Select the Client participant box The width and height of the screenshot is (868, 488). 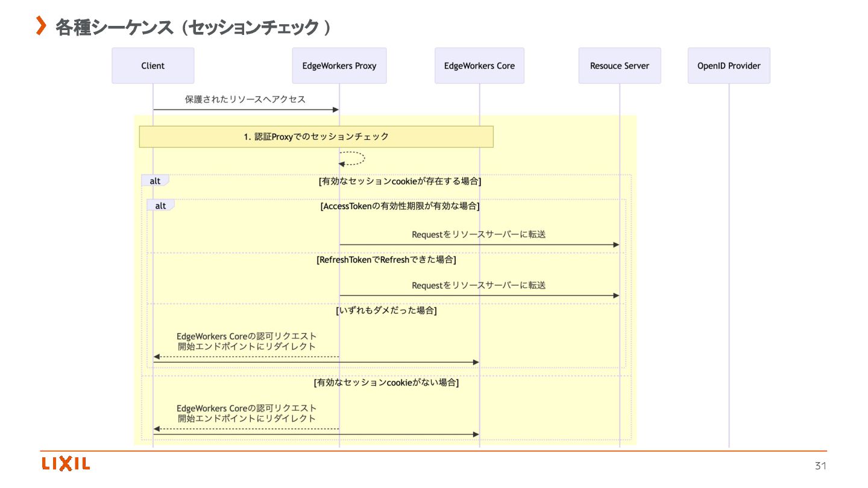pos(153,66)
